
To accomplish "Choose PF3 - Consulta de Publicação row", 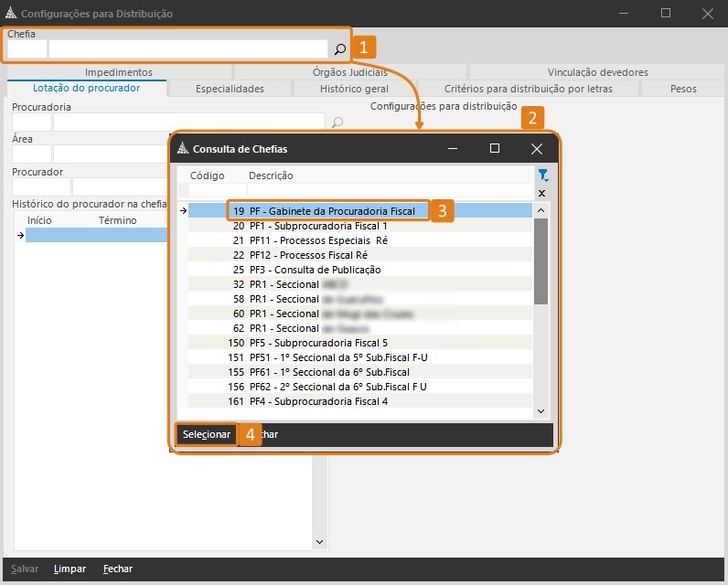I will click(315, 270).
